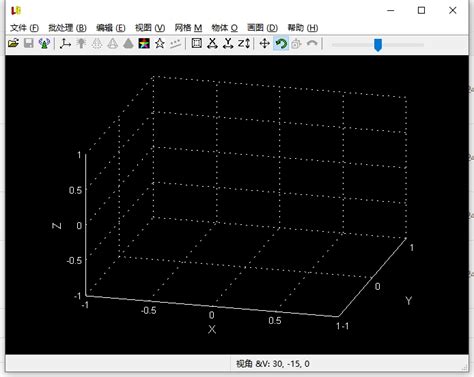Open the 网格 M menu
The width and height of the screenshot is (474, 377).
pos(188,28)
